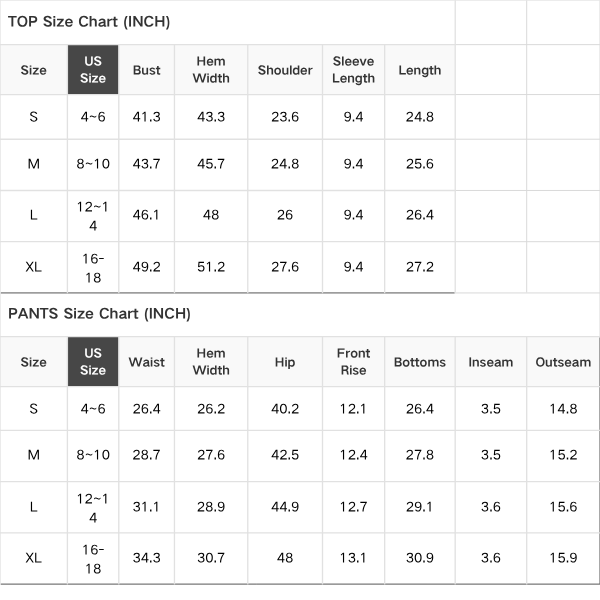Select the 27.2 length cell for XL top
The height and width of the screenshot is (600, 600).
420,267
